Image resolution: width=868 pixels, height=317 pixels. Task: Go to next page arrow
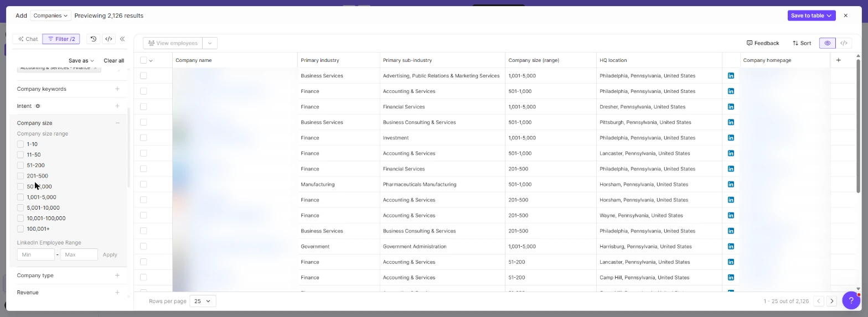[x=831, y=301]
